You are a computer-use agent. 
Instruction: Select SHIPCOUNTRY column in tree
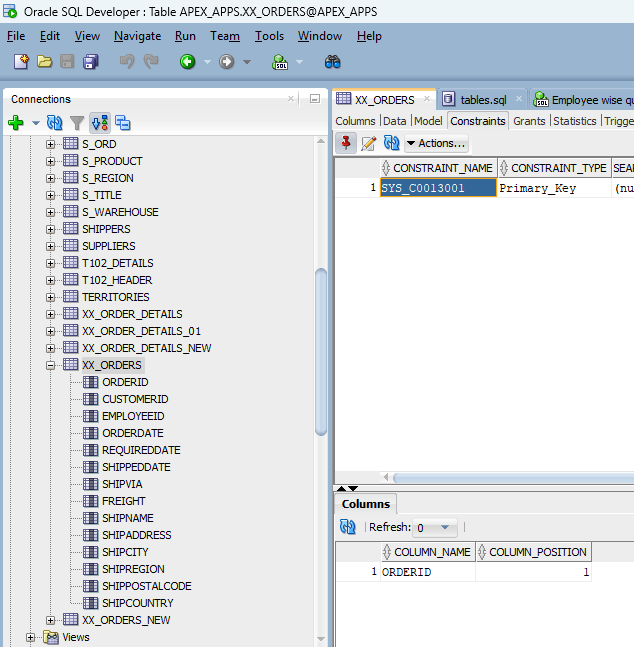(x=137, y=603)
